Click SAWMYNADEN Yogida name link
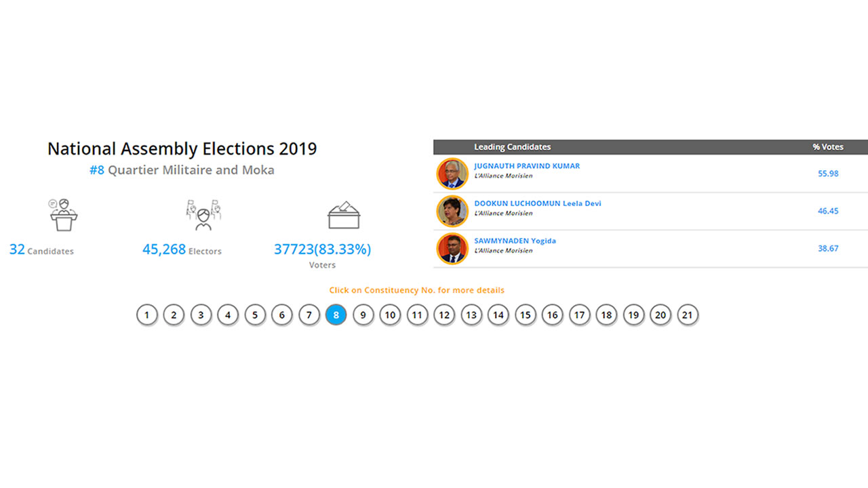 pos(515,241)
